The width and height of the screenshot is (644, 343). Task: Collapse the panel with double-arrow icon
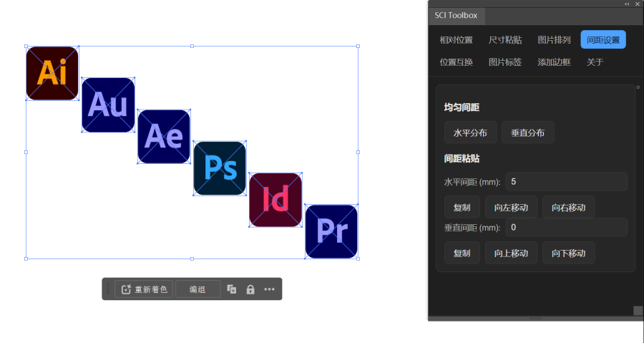click(627, 4)
